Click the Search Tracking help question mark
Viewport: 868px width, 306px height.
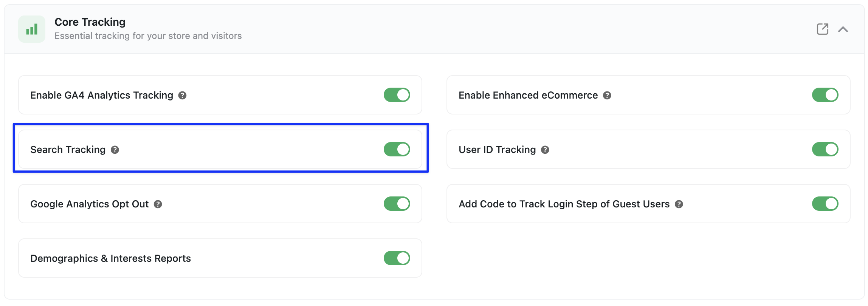coord(115,150)
